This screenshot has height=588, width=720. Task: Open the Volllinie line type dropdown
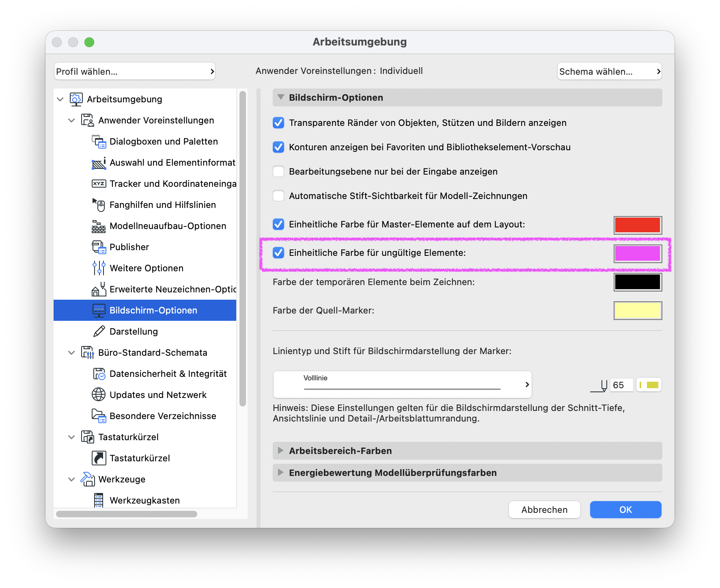[x=403, y=385]
